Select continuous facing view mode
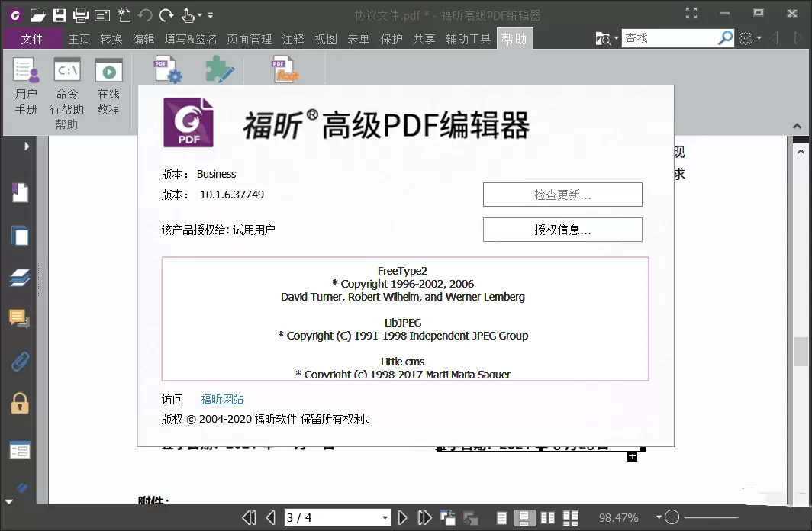The height and width of the screenshot is (531, 812). tap(570, 517)
